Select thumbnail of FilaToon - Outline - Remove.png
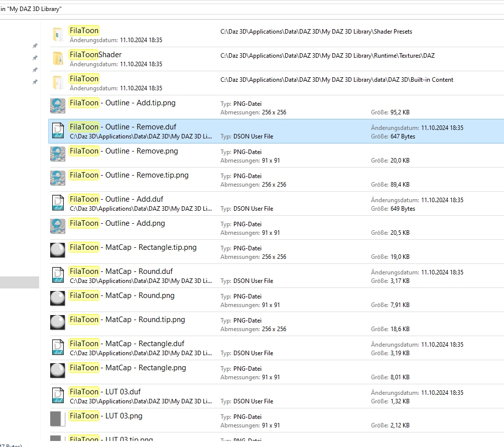Viewport: 504px width, 447px height. click(x=58, y=155)
